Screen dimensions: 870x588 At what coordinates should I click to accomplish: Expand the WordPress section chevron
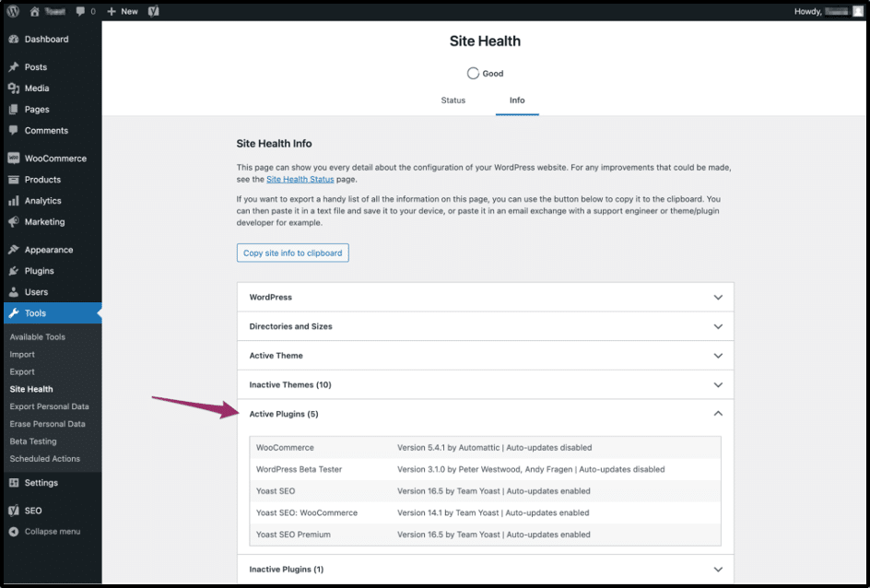[718, 298]
